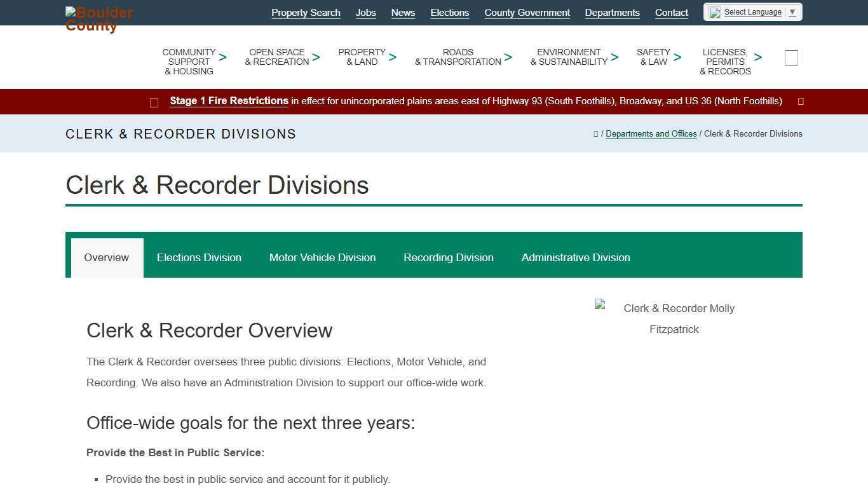
Task: Expand the ROADS & TRANSPORTATION menu
Action: [x=508, y=57]
